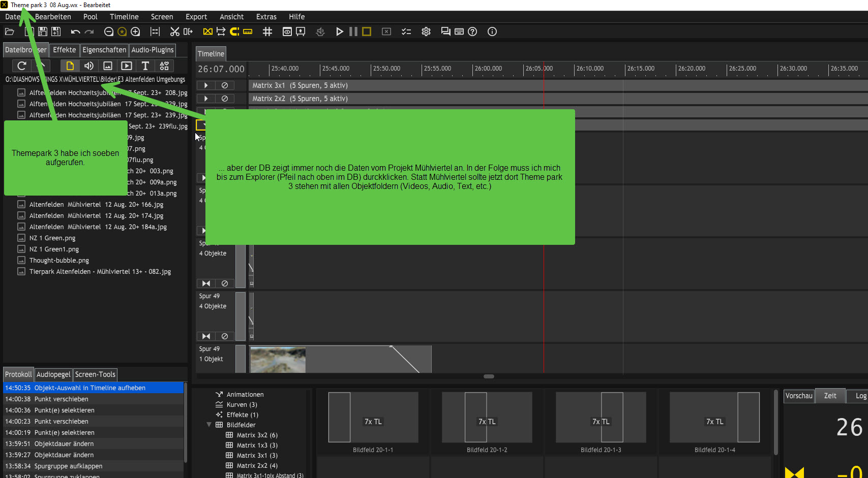Toggle audio files filter speaker icon
868x478 pixels.
pos(89,66)
